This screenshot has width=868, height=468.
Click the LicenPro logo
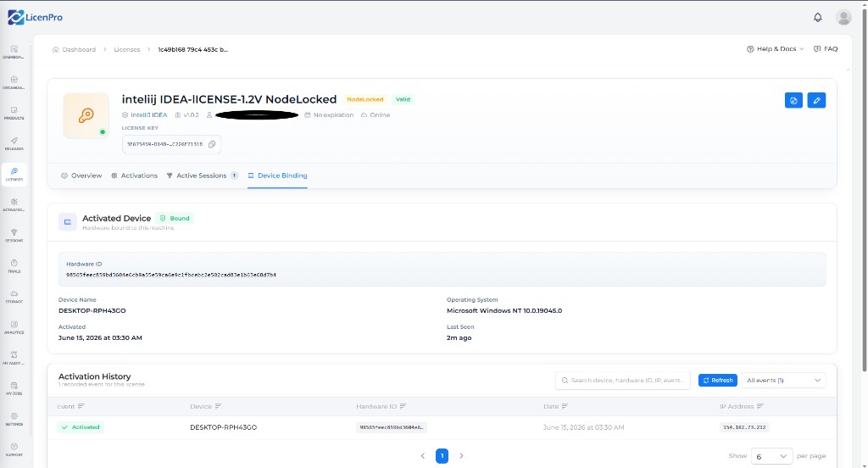coord(35,17)
